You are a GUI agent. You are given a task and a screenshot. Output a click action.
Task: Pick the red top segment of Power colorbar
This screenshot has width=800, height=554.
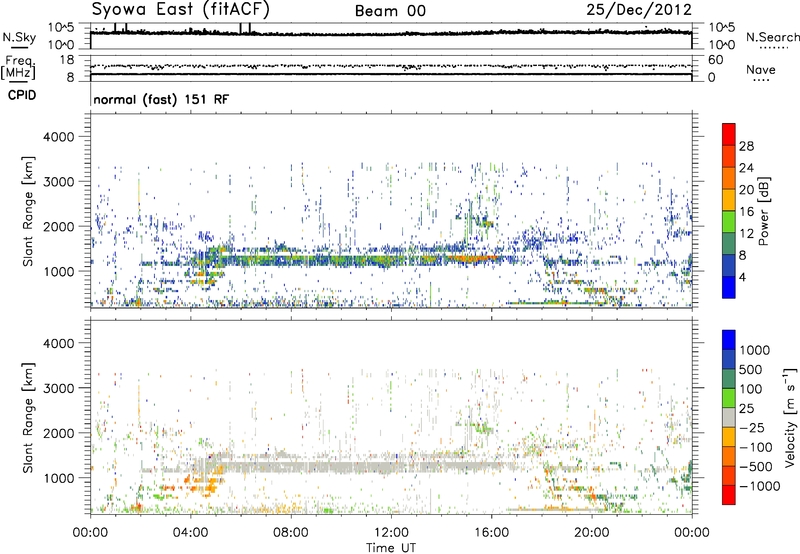729,134
